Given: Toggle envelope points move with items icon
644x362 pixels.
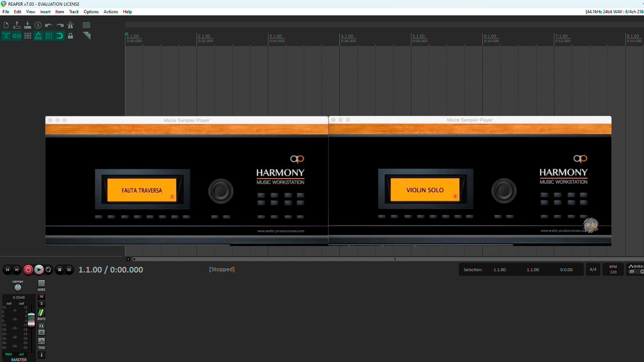Looking at the screenshot, I should [x=38, y=36].
